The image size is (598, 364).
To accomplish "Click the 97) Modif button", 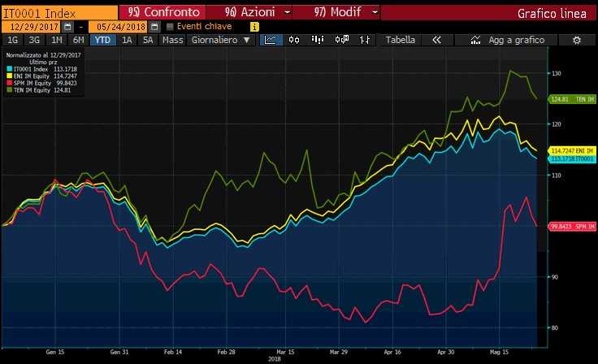I will point(337,12).
